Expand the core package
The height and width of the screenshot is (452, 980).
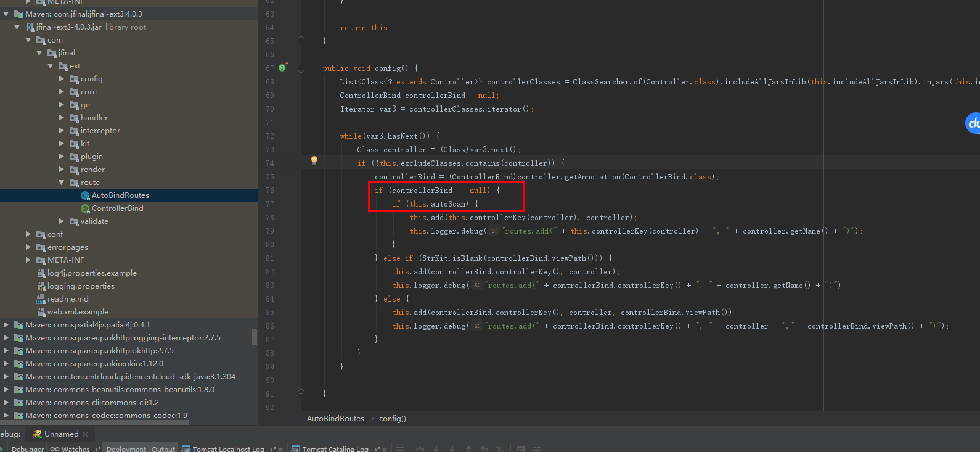click(x=62, y=92)
